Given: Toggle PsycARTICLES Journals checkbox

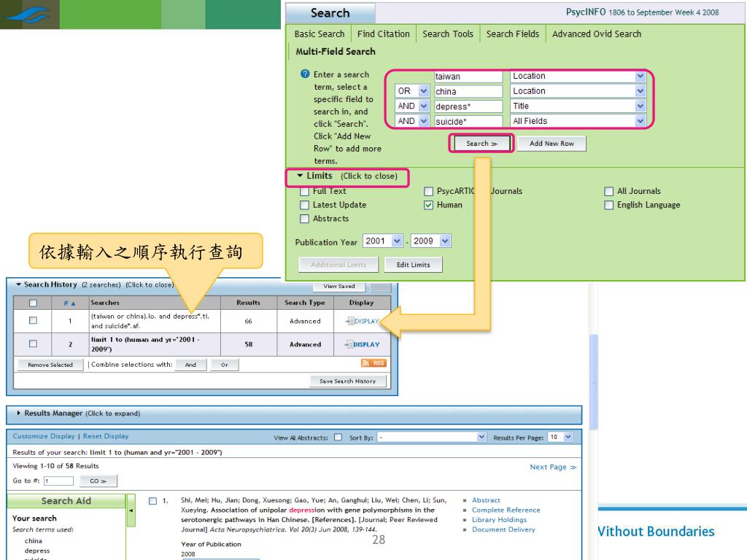Looking at the screenshot, I should [x=428, y=192].
